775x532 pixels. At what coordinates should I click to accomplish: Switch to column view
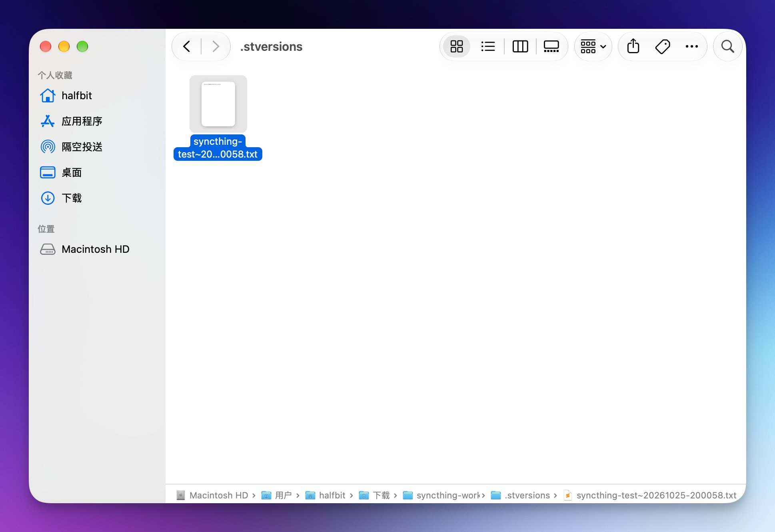520,46
